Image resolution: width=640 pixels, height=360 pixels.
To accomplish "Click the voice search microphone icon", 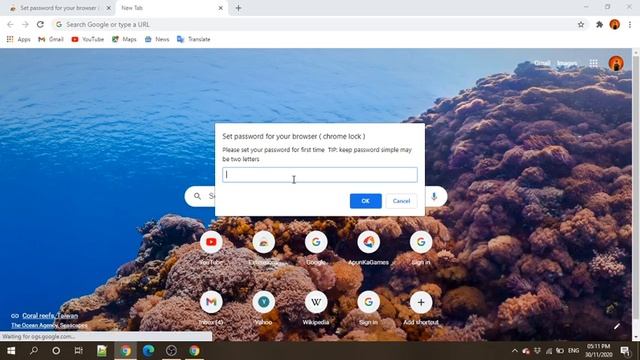I will tap(434, 197).
